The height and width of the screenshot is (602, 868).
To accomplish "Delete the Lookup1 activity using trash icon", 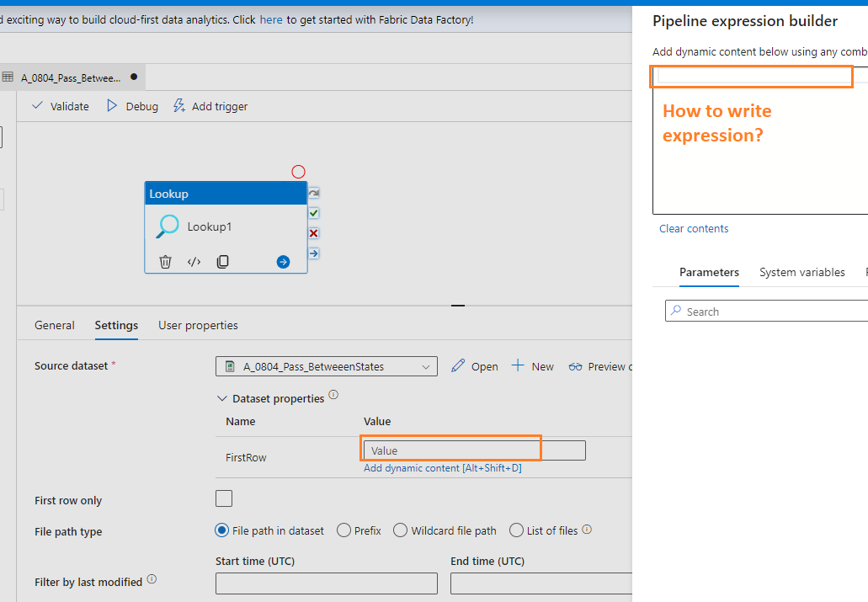I will (165, 261).
